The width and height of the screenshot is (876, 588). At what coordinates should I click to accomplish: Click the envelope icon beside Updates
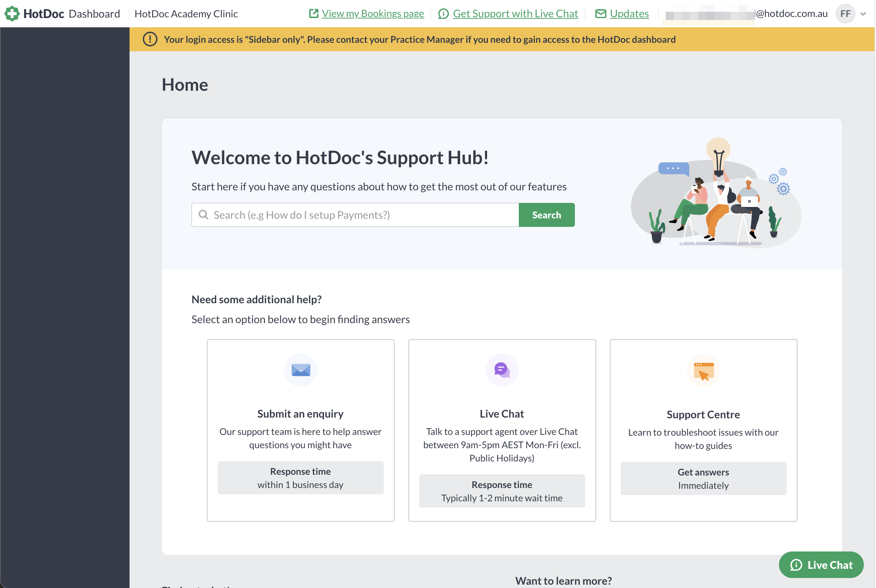point(601,14)
